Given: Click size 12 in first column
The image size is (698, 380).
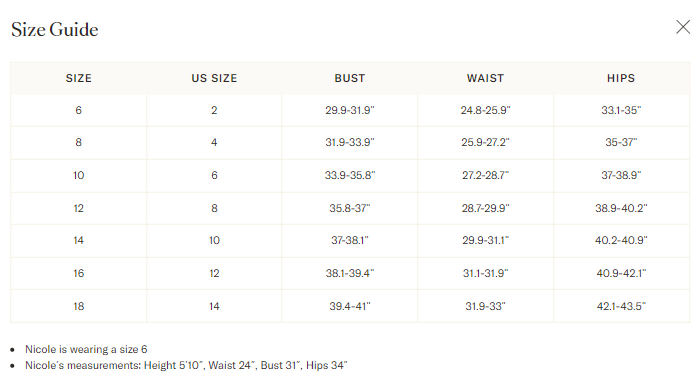Looking at the screenshot, I should 79,208.
